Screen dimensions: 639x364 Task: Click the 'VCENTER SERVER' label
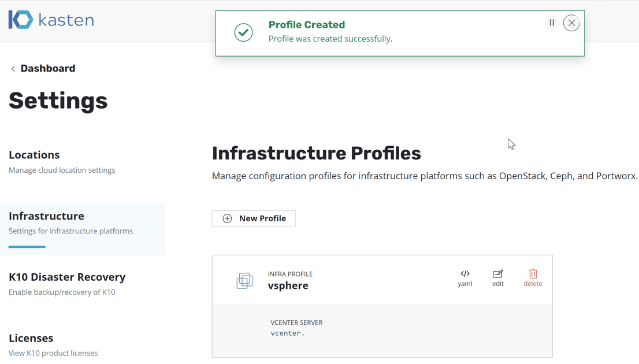[x=296, y=322]
